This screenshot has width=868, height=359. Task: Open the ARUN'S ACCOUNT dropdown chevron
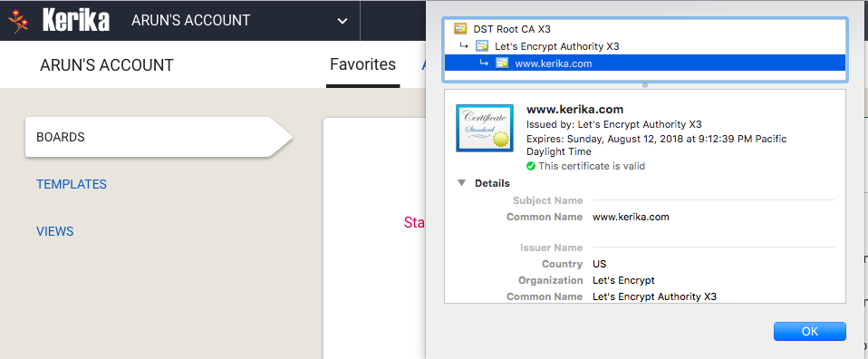coord(342,21)
